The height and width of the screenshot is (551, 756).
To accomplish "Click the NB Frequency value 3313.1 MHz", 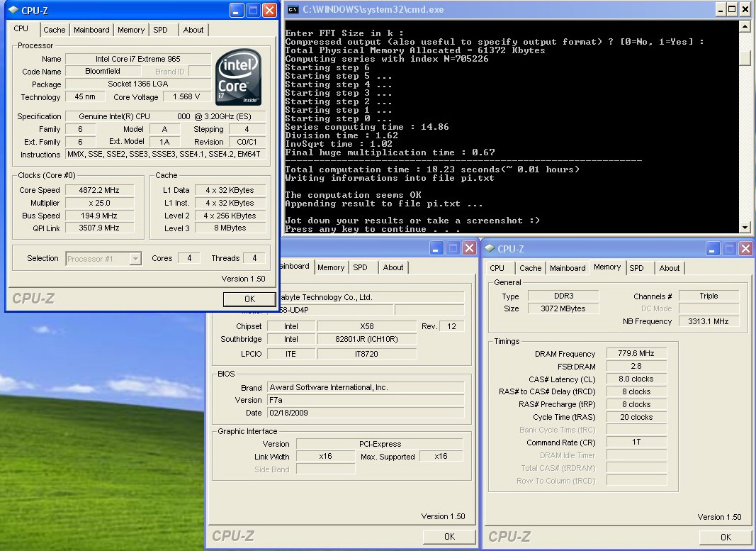I will point(709,321).
